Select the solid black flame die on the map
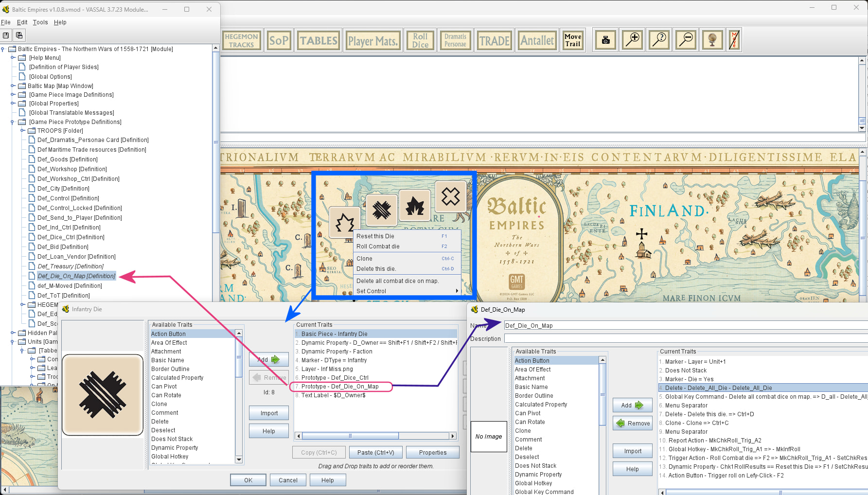This screenshot has width=868, height=495. click(x=415, y=205)
